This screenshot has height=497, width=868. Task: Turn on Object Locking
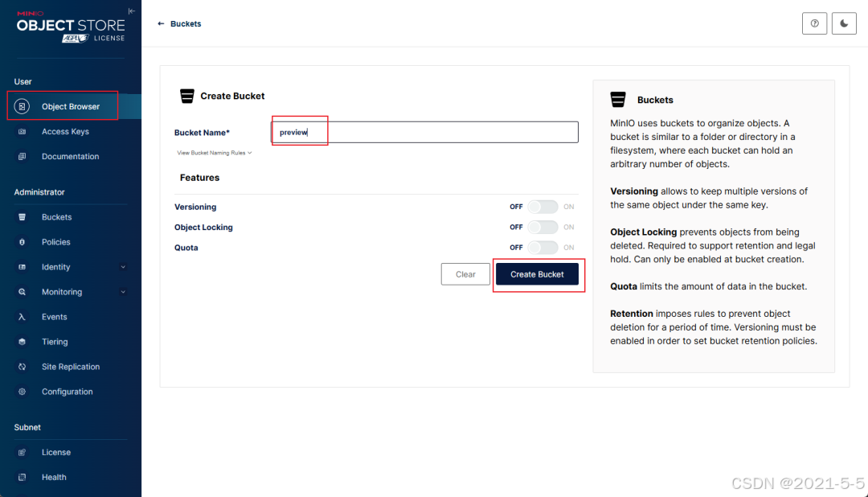(542, 227)
